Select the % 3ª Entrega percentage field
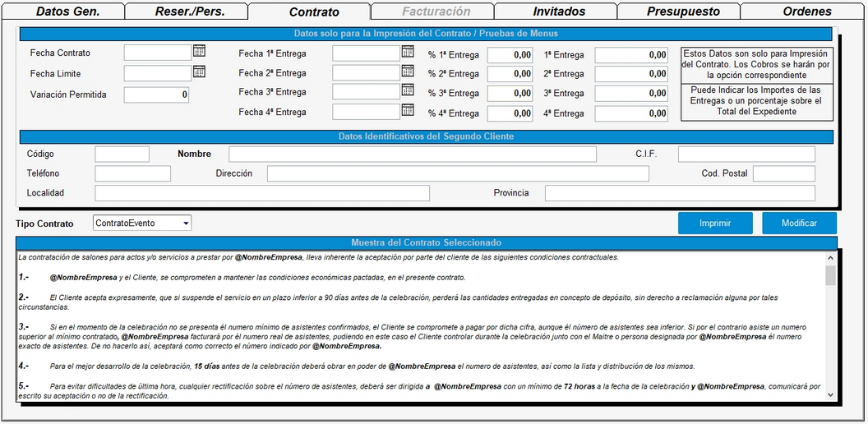Image resolution: width=868 pixels, height=424 pixels. (x=510, y=94)
